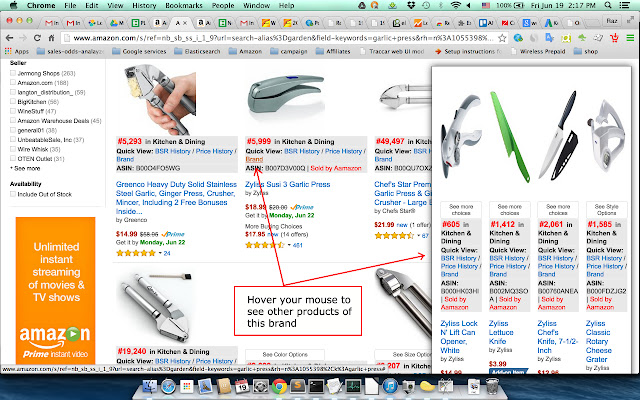
Task: Bookmark the page with the star icon
Action: click(502, 38)
